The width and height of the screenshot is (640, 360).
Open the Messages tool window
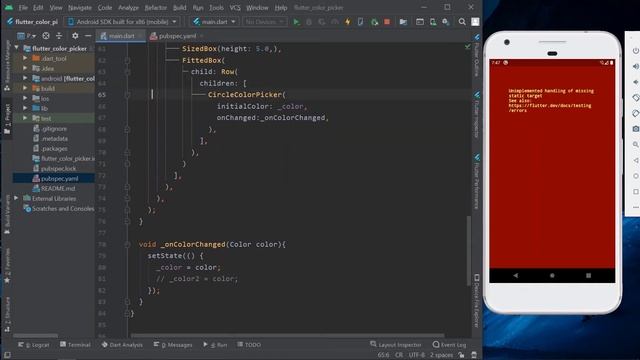click(173, 345)
